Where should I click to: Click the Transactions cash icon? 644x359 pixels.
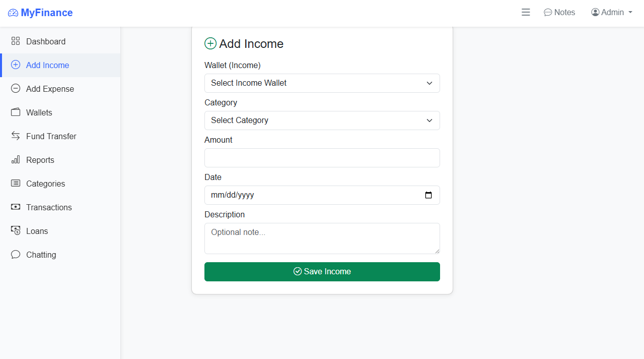tap(16, 207)
